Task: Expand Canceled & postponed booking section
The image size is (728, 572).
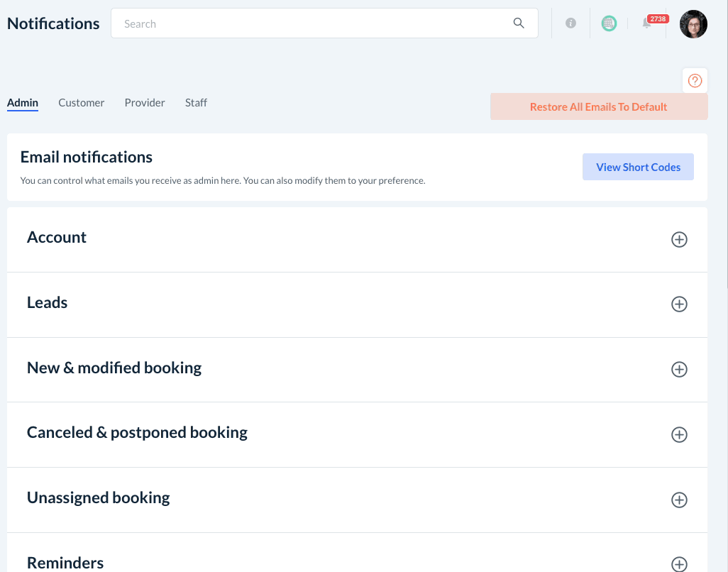Action: coord(679,435)
